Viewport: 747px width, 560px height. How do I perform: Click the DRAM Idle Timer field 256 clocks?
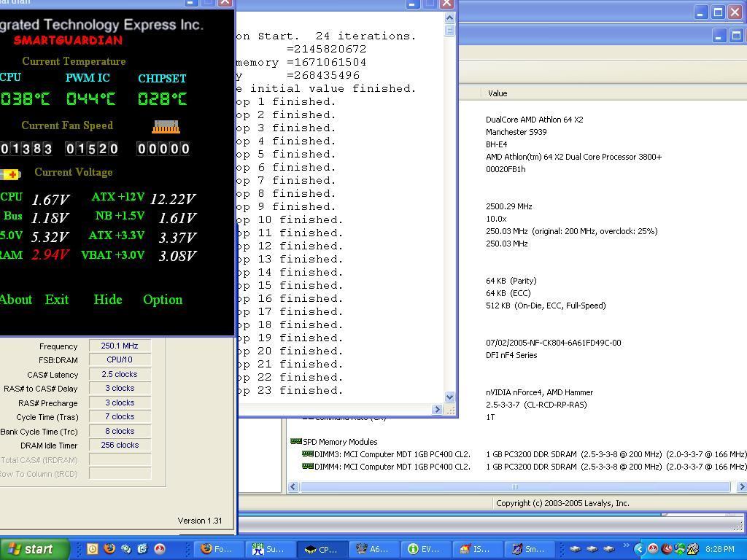pos(120,445)
